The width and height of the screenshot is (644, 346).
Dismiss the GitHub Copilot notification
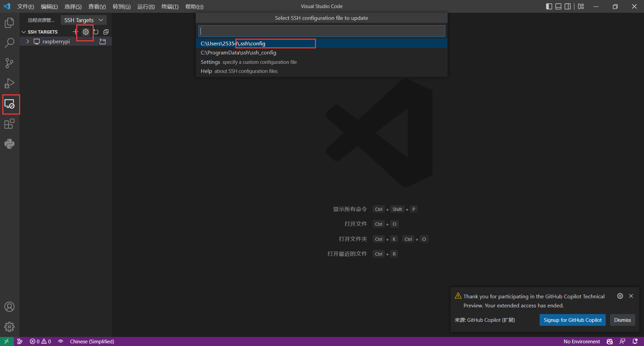(622, 320)
